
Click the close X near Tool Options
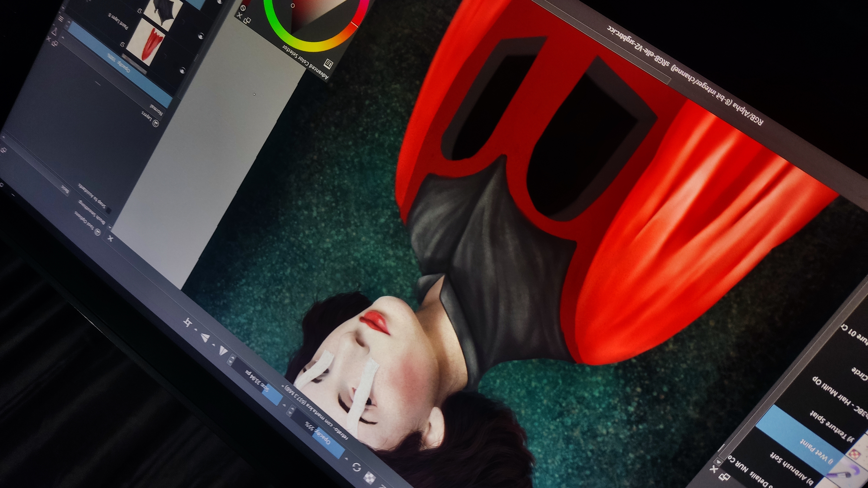tap(110, 239)
